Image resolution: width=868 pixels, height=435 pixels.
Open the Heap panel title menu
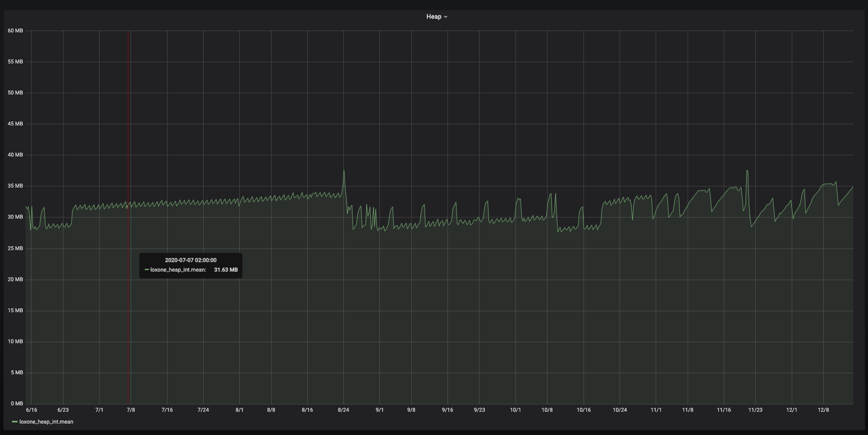(434, 17)
